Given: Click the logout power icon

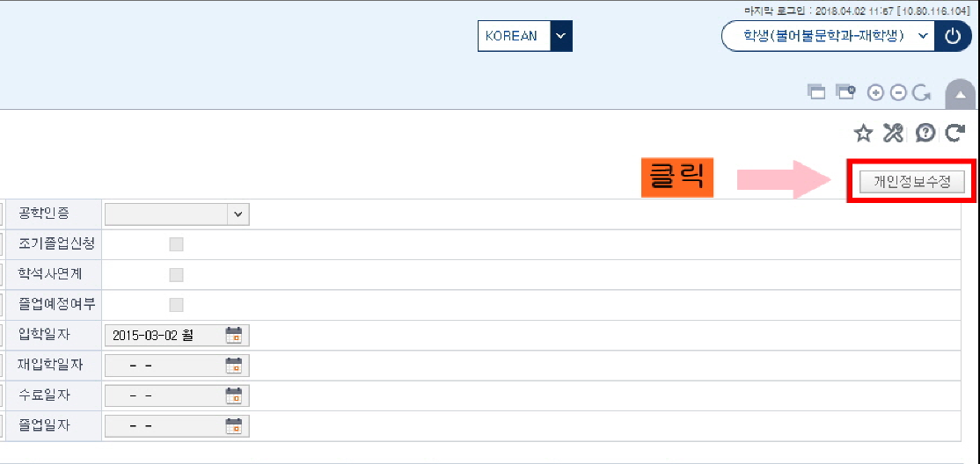Looking at the screenshot, I should 953,36.
